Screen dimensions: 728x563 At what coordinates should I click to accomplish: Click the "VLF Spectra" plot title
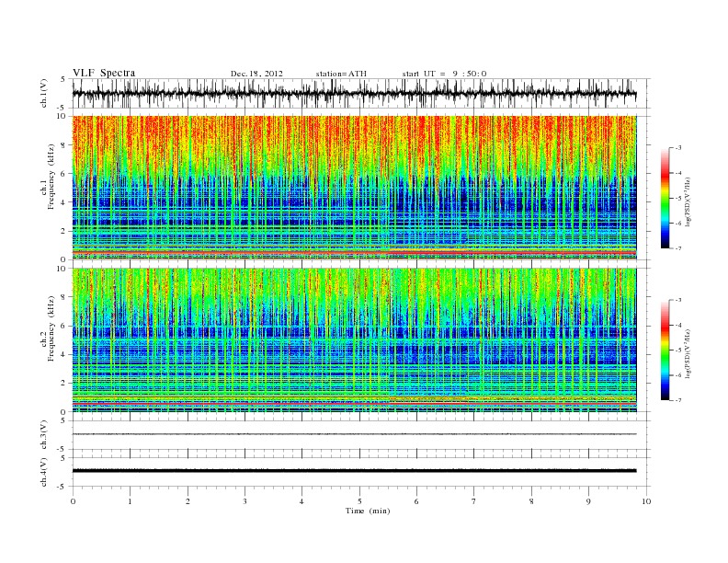104,73
